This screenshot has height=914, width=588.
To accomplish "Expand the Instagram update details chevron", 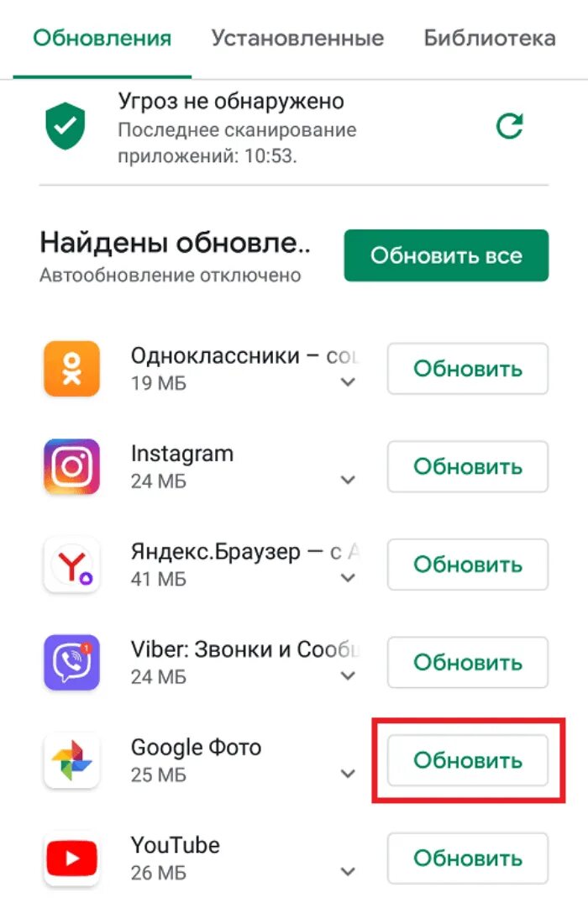I will pyautogui.click(x=348, y=481).
